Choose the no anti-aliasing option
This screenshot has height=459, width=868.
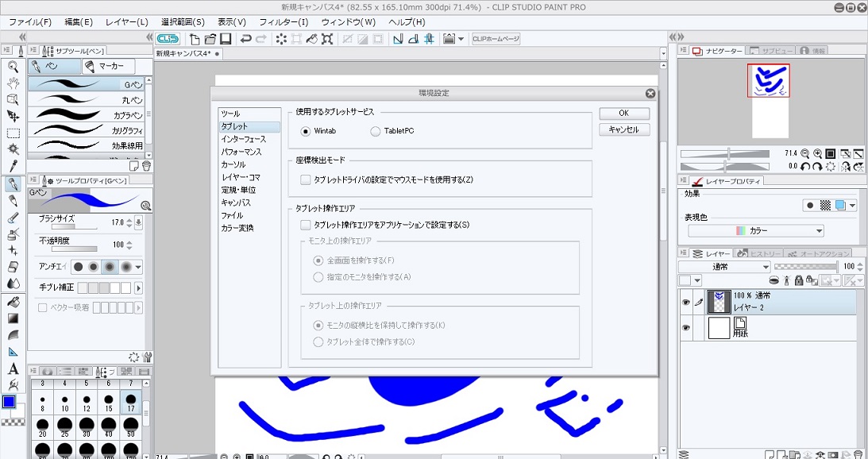coord(79,267)
